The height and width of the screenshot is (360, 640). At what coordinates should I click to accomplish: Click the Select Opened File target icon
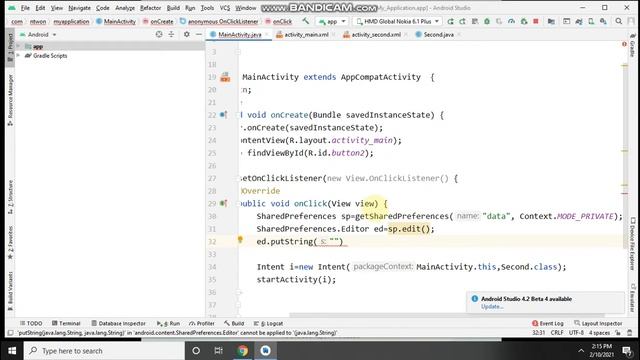coord(159,35)
